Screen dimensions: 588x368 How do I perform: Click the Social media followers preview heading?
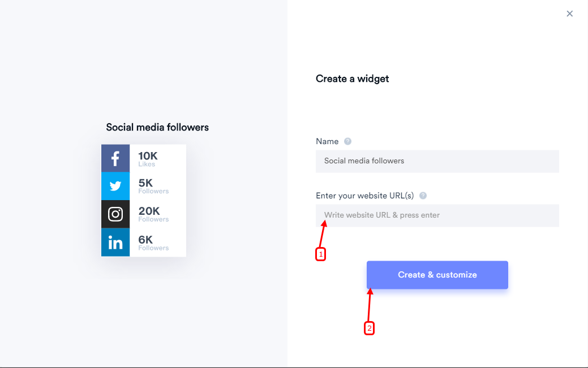(x=157, y=127)
